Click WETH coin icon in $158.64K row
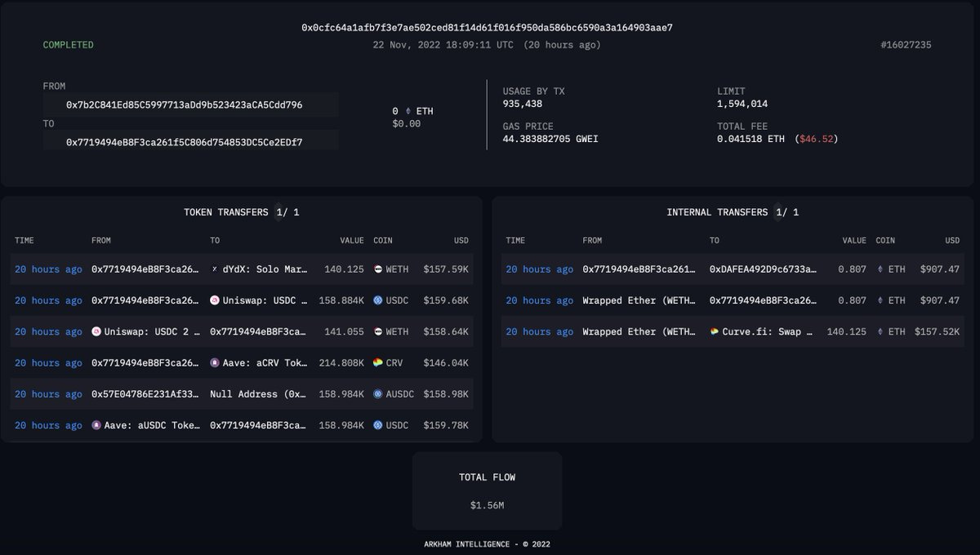Image resolution: width=980 pixels, height=555 pixels. pos(378,331)
